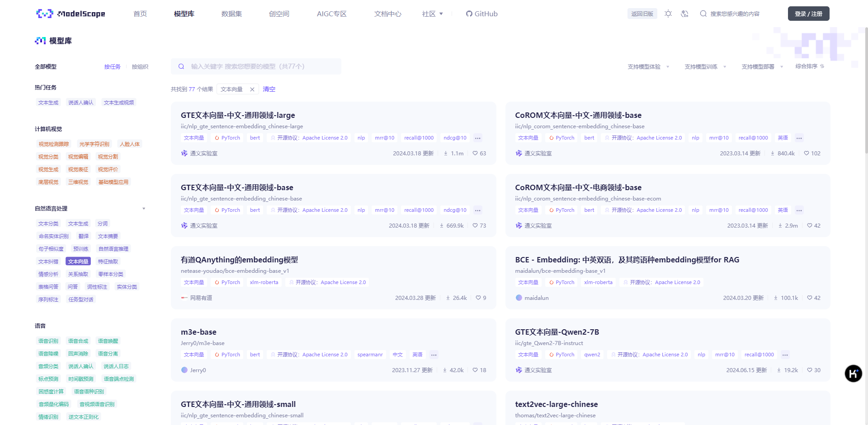Show more tags on CoROM中文-通用领域-base card
The width and height of the screenshot is (868, 425).
tap(799, 138)
